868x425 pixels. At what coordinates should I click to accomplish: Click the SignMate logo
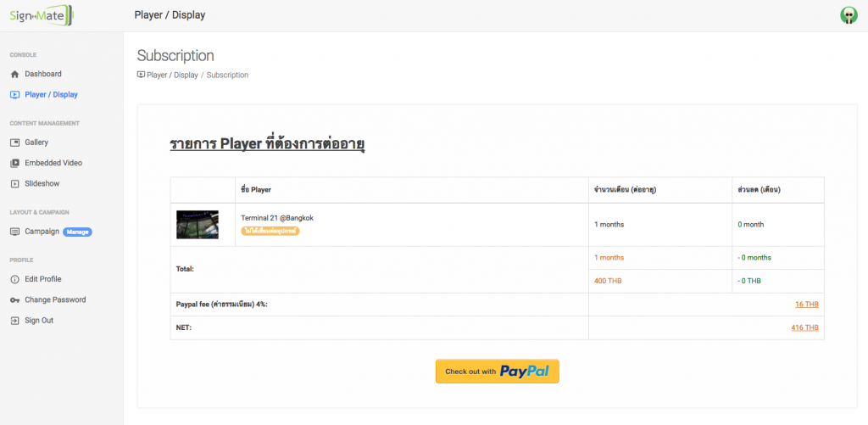(x=42, y=14)
